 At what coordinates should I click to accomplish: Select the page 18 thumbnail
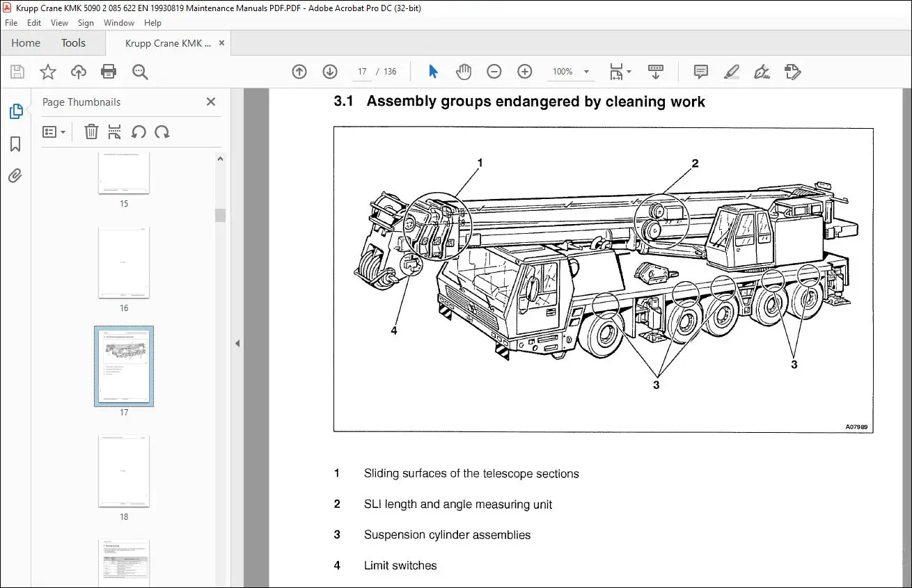point(124,472)
